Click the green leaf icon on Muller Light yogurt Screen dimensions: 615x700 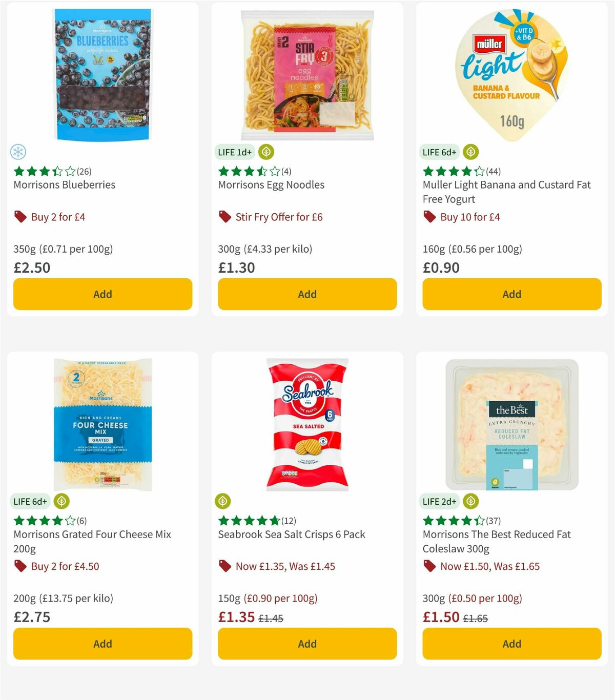click(471, 152)
